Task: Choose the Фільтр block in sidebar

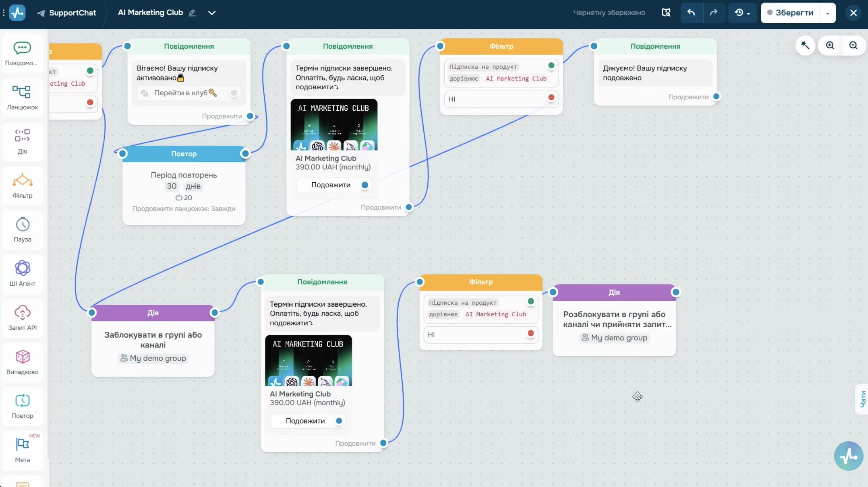Action: click(x=22, y=186)
